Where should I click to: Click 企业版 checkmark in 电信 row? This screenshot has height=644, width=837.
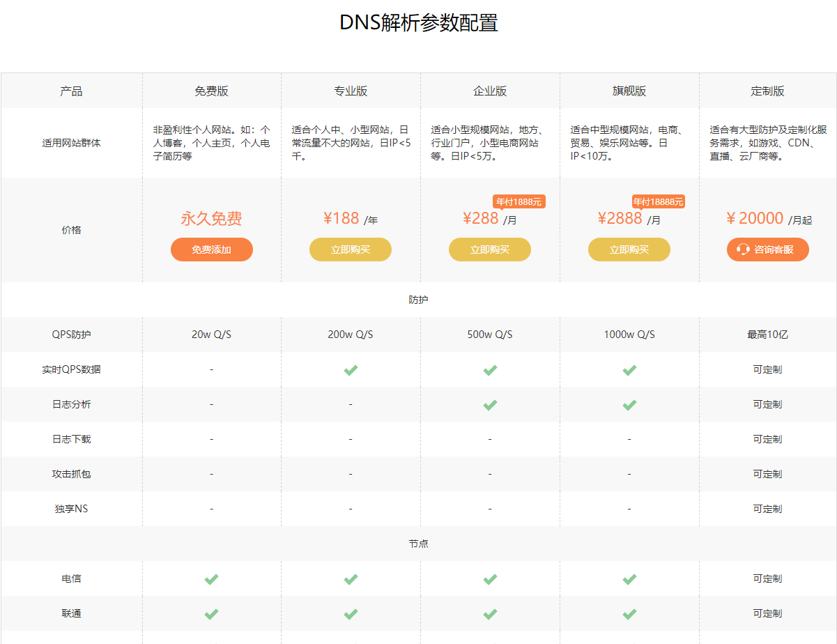(490, 579)
